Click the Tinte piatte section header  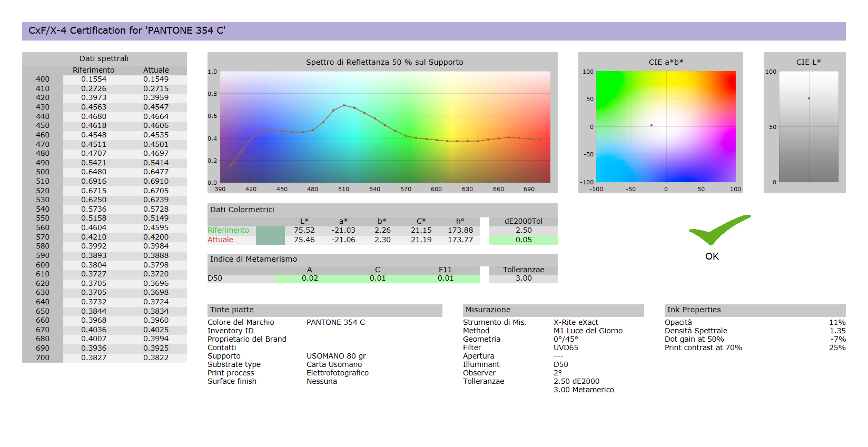coord(232,310)
